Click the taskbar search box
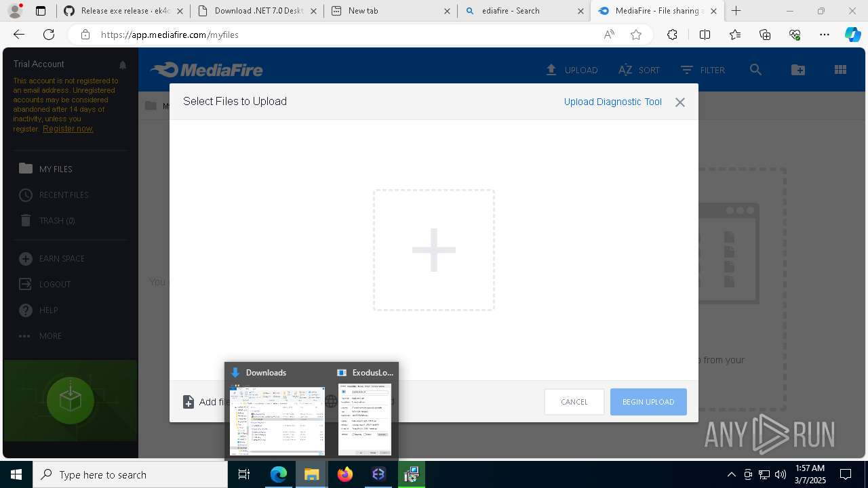The height and width of the screenshot is (488, 868). [130, 474]
